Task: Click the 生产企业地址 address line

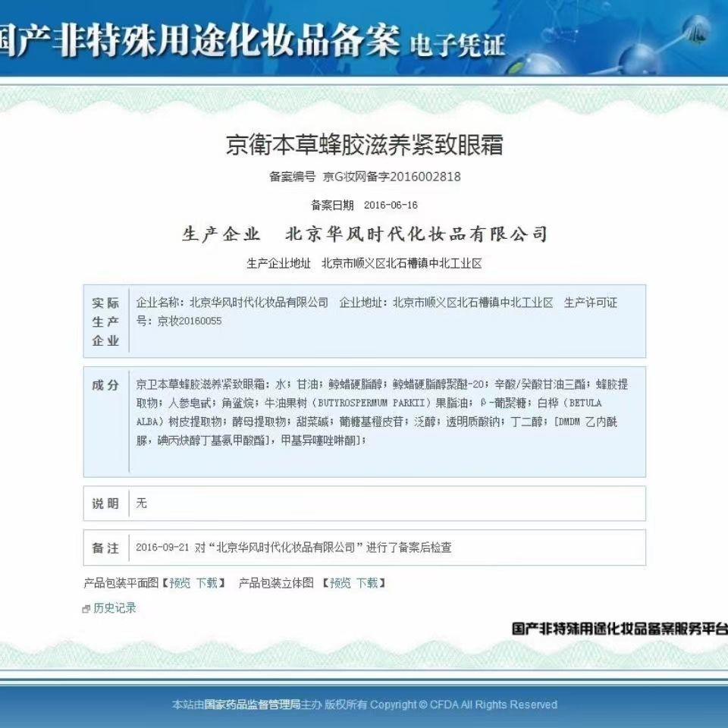Action: tap(365, 263)
